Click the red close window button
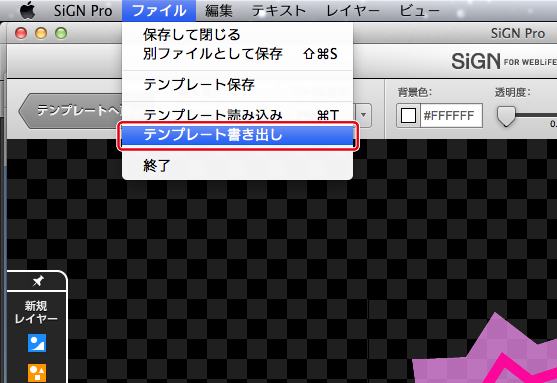Screen dimensions: 557x383 (21, 33)
